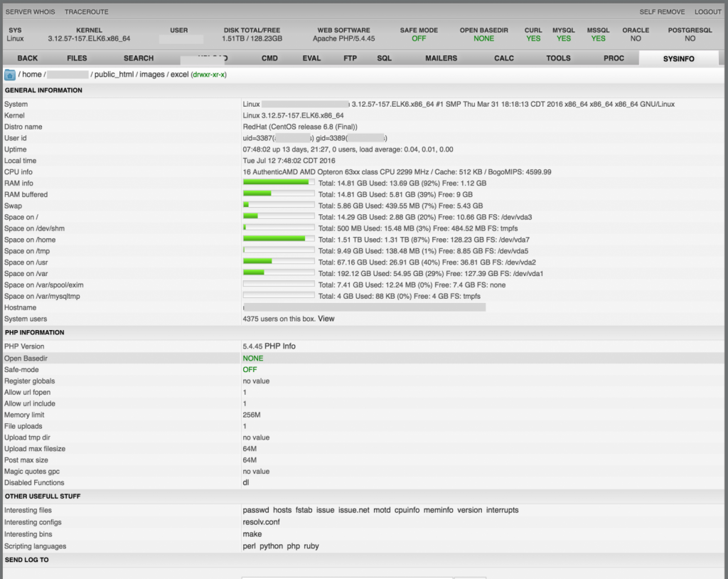Select the MAILERS tab
This screenshot has width=728, height=579.
441,58
